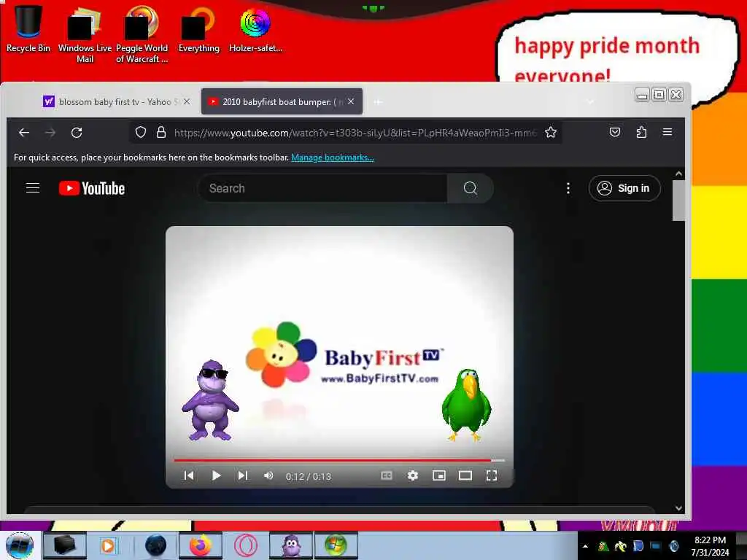Switch to theater mode
Image resolution: width=747 pixels, height=560 pixels.
(465, 475)
